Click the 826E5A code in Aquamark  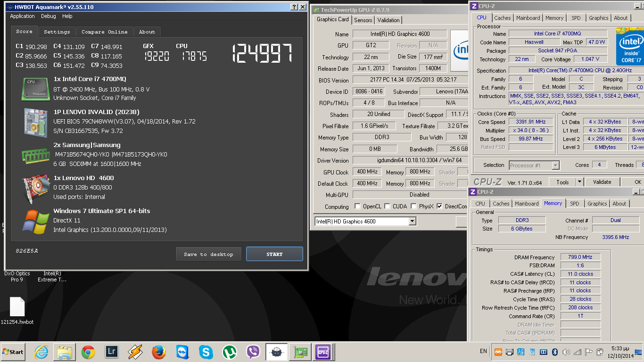click(27, 251)
